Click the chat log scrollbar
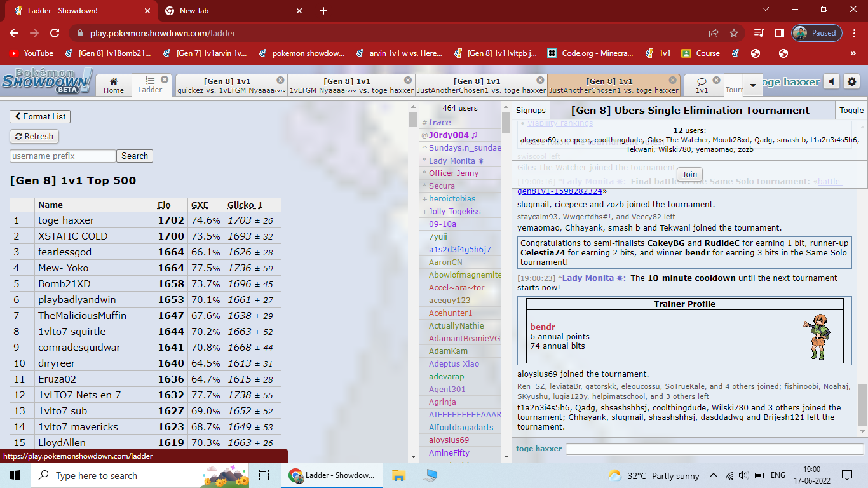 click(862, 405)
